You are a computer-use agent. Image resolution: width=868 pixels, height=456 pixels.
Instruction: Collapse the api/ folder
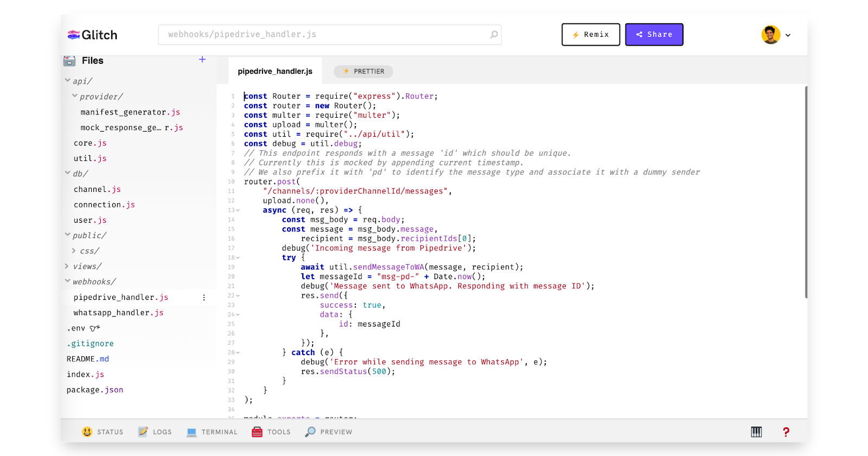68,81
